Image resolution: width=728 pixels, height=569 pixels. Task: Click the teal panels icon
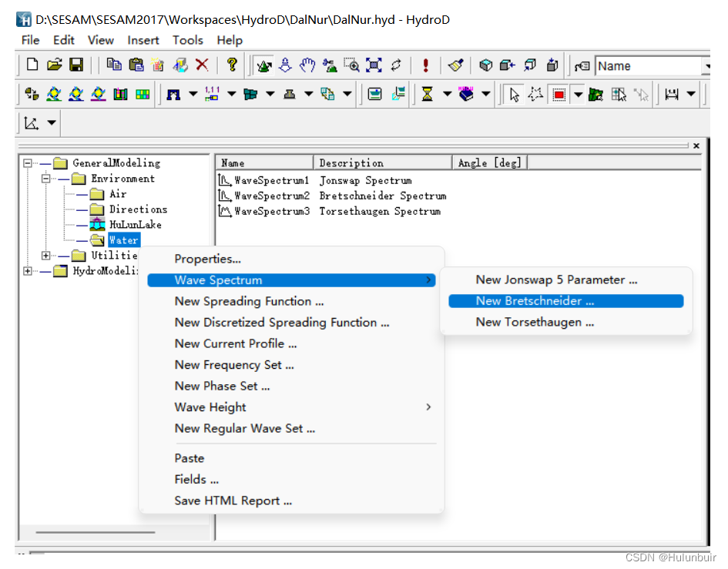[250, 95]
